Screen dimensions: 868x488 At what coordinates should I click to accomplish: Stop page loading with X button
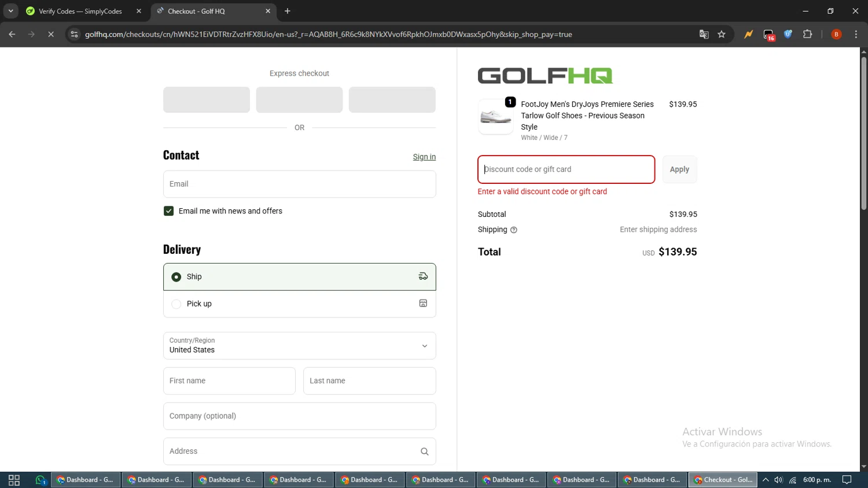tap(51, 35)
